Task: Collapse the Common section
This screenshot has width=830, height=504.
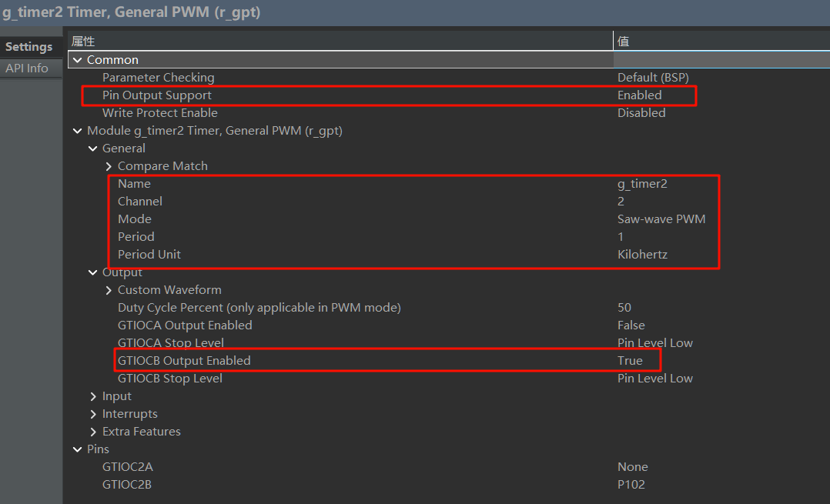Action: click(77, 60)
